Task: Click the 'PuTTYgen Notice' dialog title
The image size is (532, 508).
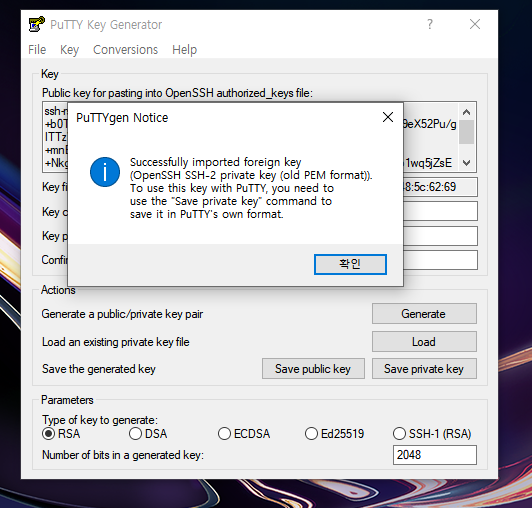Action: [122, 117]
